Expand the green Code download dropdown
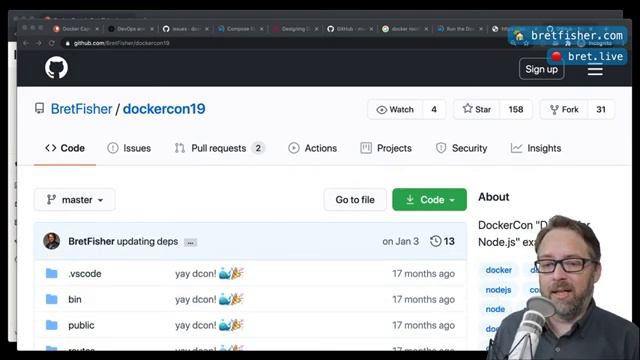The image size is (640, 360). (x=429, y=200)
